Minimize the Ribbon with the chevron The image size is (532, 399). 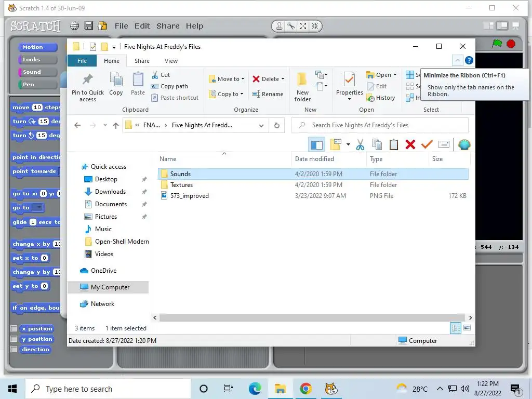(457, 60)
